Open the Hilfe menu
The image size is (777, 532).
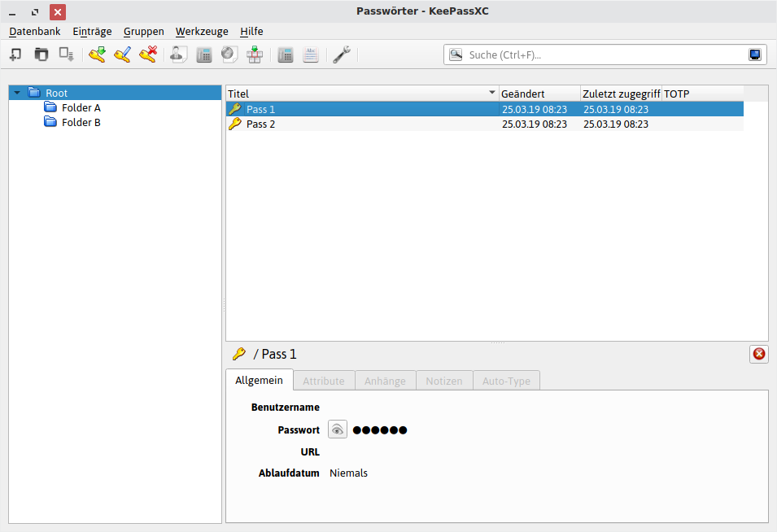[x=251, y=31]
